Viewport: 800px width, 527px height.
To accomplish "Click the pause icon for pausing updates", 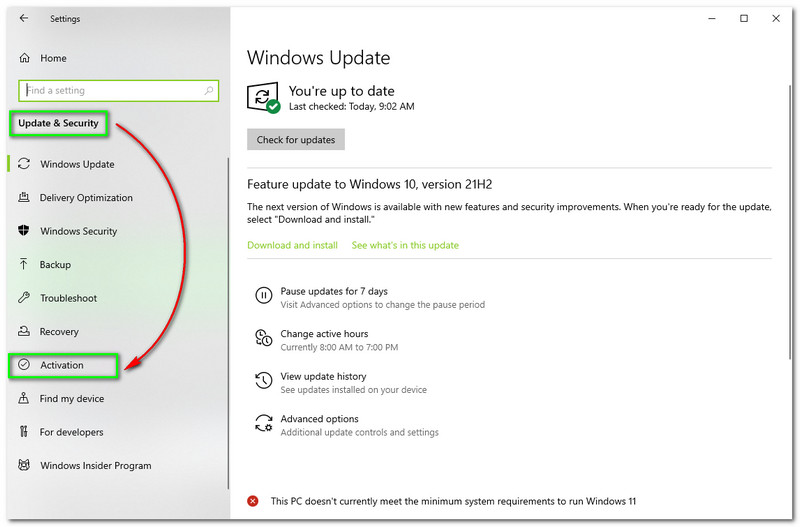I will tap(263, 296).
